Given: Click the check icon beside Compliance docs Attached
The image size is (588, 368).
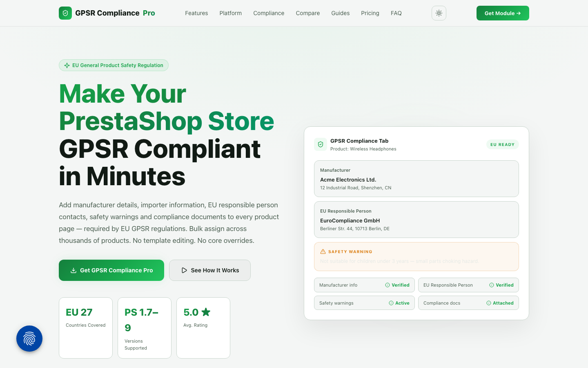Looking at the screenshot, I should pyautogui.click(x=489, y=303).
